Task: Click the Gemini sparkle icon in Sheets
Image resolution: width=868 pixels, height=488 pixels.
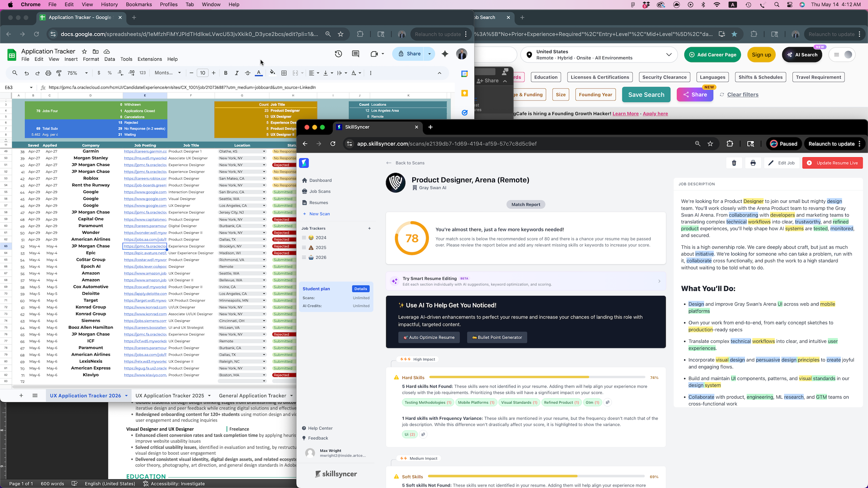Action: (445, 54)
